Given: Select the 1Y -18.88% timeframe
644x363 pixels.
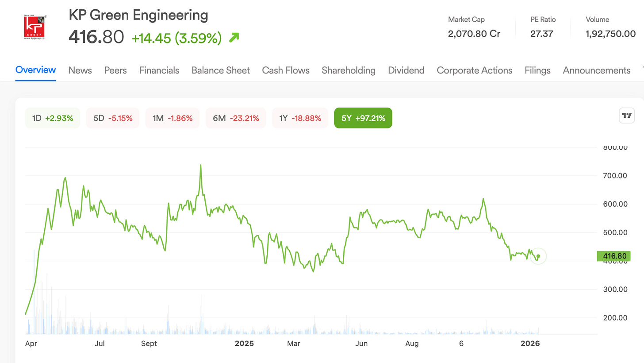Looking at the screenshot, I should [x=300, y=118].
